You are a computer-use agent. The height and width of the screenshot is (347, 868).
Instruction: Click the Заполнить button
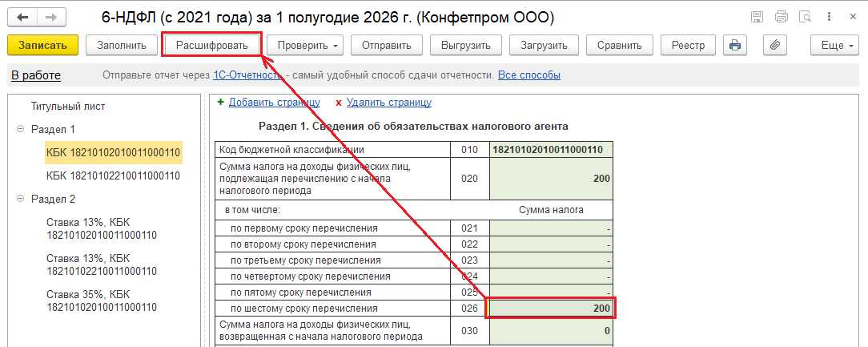(x=122, y=46)
